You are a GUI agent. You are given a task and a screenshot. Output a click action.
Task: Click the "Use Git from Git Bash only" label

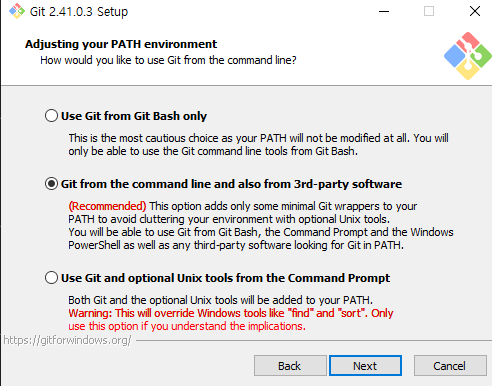click(x=134, y=116)
